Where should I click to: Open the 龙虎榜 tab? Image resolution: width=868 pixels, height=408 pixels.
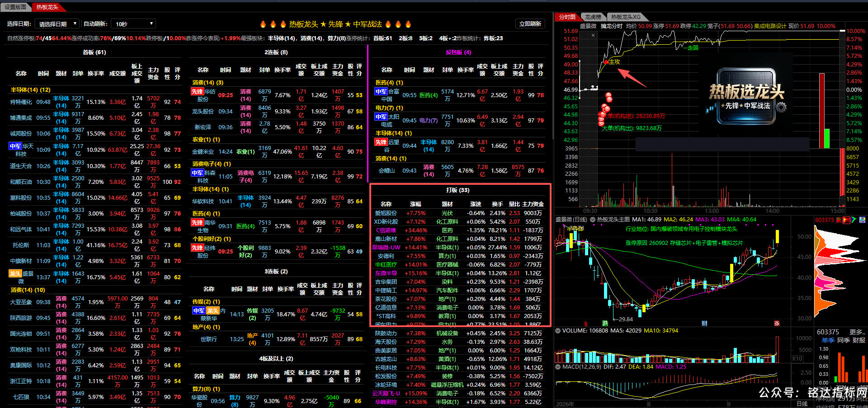point(593,17)
